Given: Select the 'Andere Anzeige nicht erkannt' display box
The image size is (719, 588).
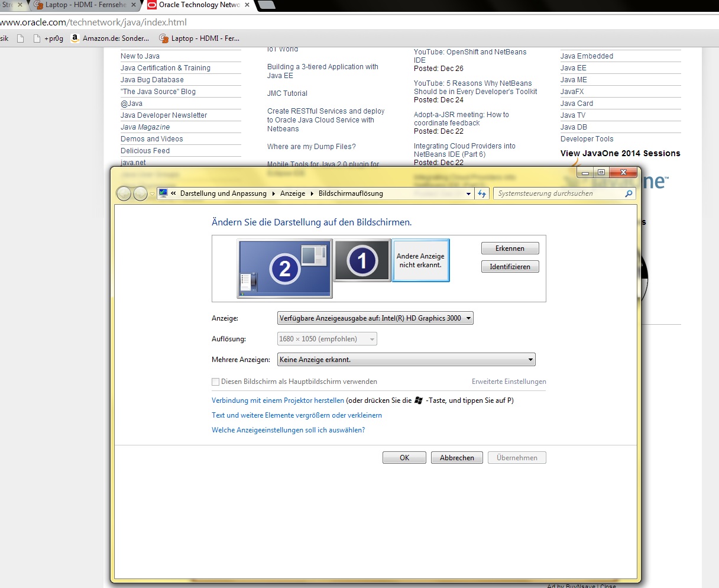Looking at the screenshot, I should coord(420,260).
